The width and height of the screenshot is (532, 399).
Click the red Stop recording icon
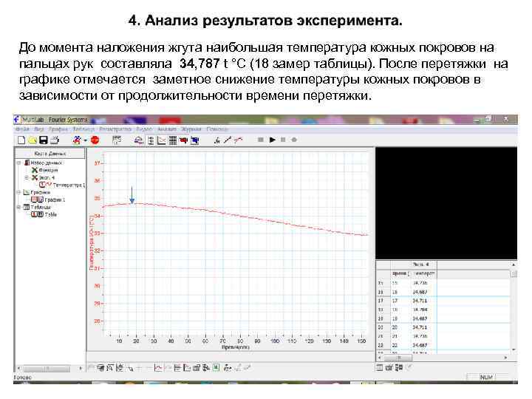(95, 140)
